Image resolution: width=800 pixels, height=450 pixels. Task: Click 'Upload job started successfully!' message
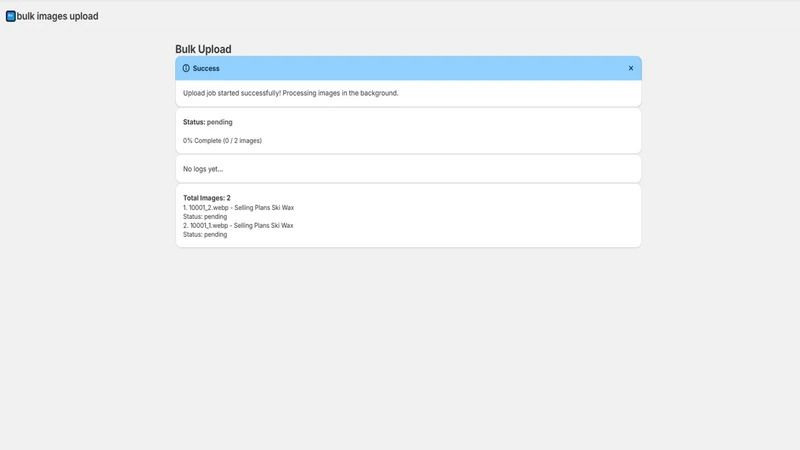pyautogui.click(x=291, y=93)
